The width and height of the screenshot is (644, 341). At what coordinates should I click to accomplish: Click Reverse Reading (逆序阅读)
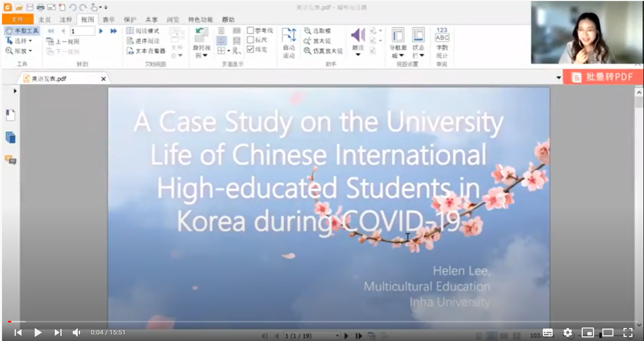point(142,41)
